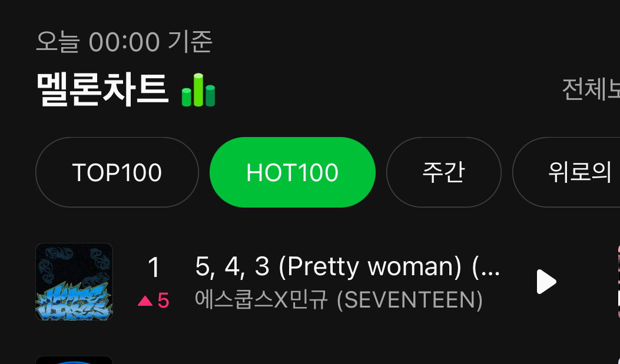Tap the cut-off item at bottom right corner

pyautogui.click(x=617, y=360)
